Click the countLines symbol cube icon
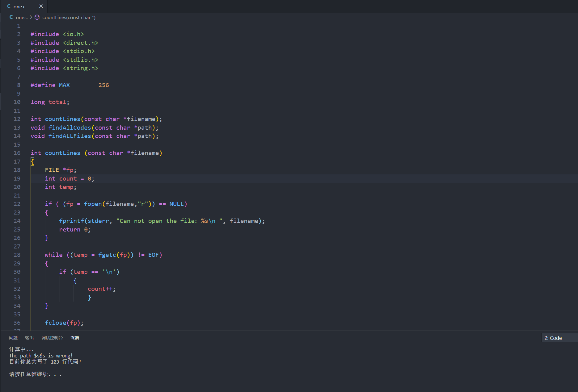The image size is (578, 392). tap(37, 17)
